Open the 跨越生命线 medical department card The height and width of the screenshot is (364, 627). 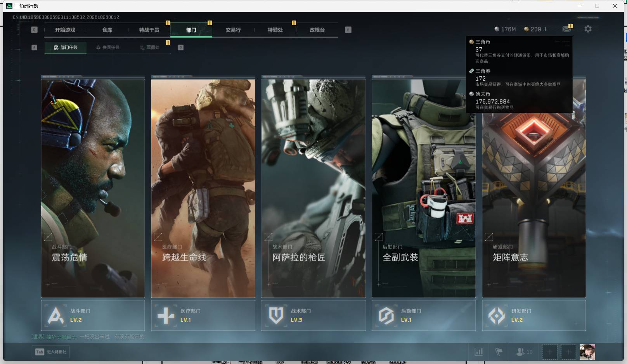[x=203, y=186]
